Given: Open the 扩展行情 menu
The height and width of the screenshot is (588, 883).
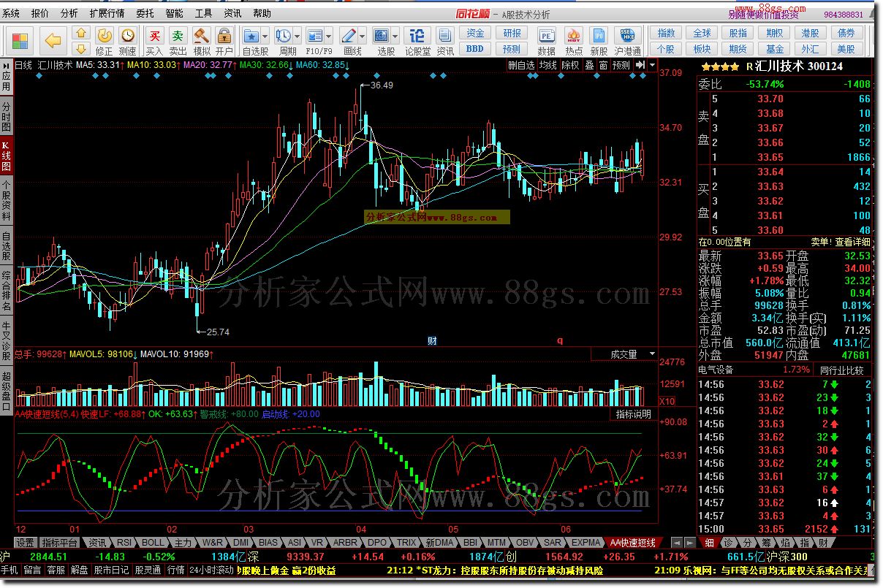Looking at the screenshot, I should [x=107, y=13].
